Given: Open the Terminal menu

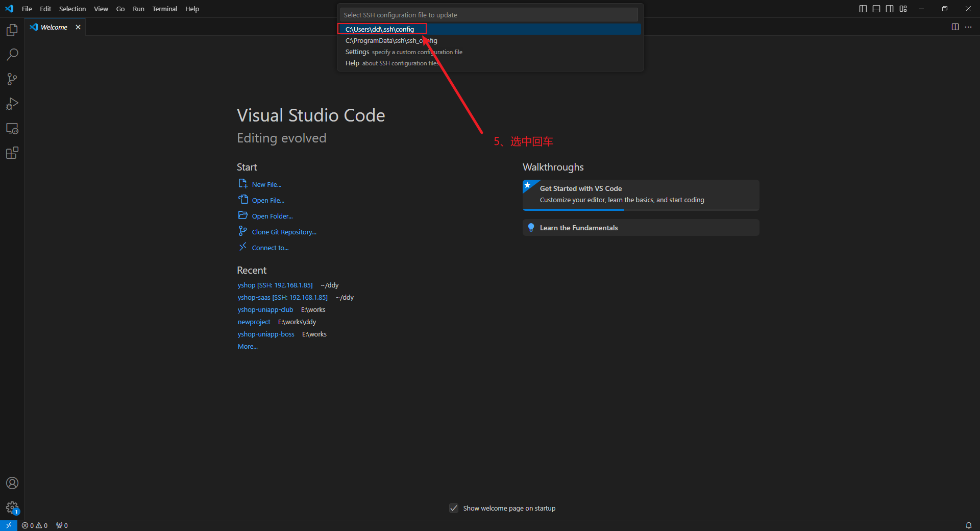Looking at the screenshot, I should coord(164,9).
